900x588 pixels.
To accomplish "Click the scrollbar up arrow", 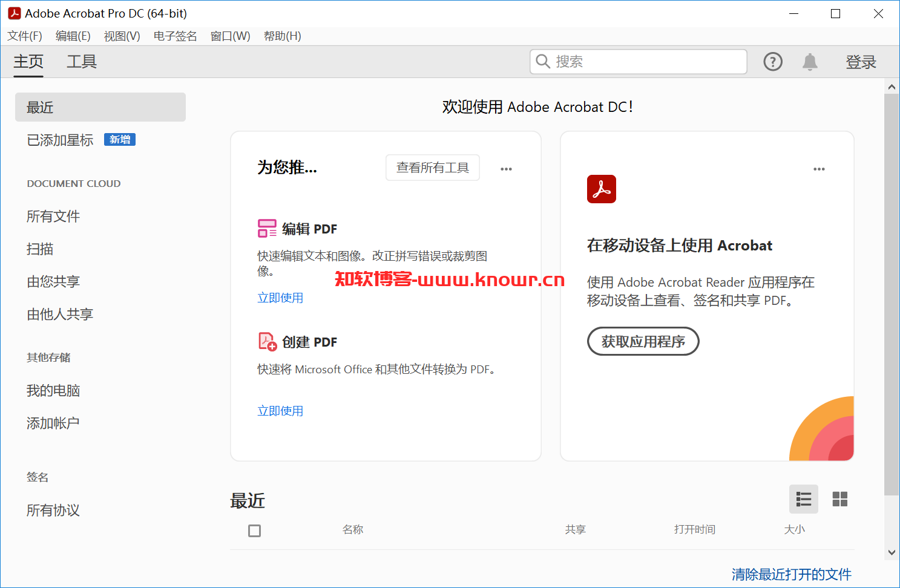I will pos(892,87).
